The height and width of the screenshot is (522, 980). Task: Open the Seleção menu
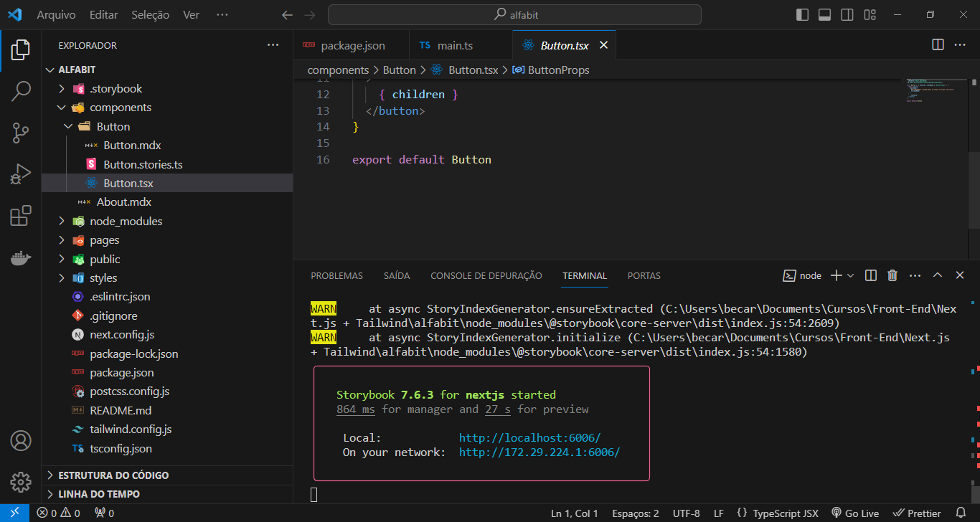click(151, 14)
